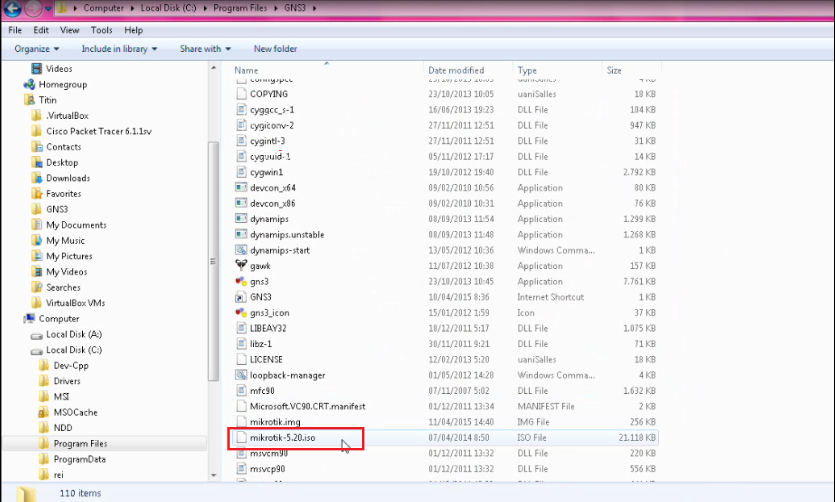Select Program Files folder in tree
835x502 pixels.
[80, 443]
